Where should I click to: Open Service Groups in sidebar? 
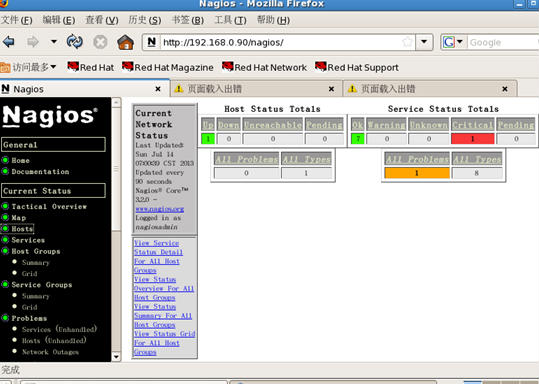pos(42,285)
